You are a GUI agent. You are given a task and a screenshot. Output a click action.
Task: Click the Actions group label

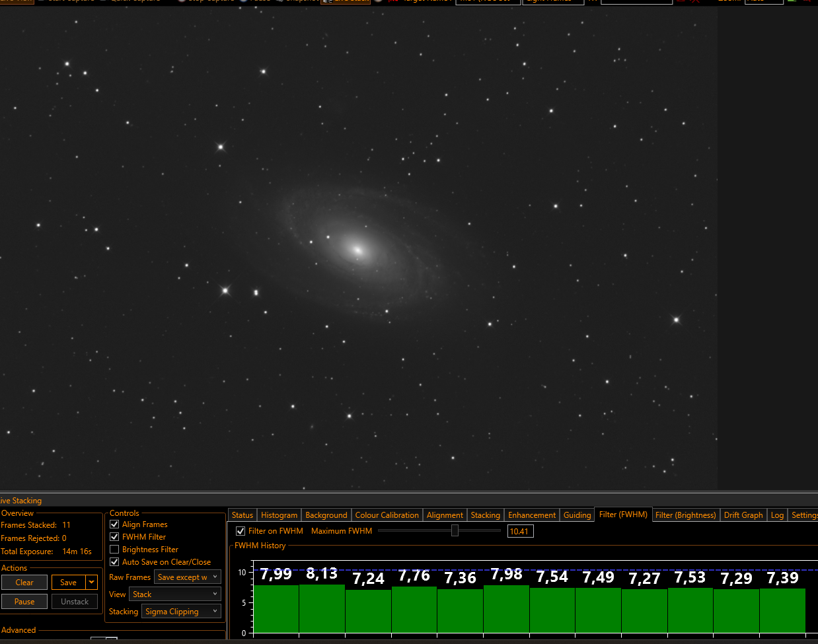coord(15,568)
